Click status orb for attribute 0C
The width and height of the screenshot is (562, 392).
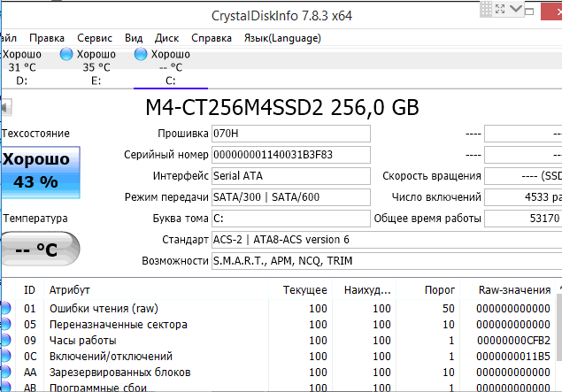pos(5,356)
